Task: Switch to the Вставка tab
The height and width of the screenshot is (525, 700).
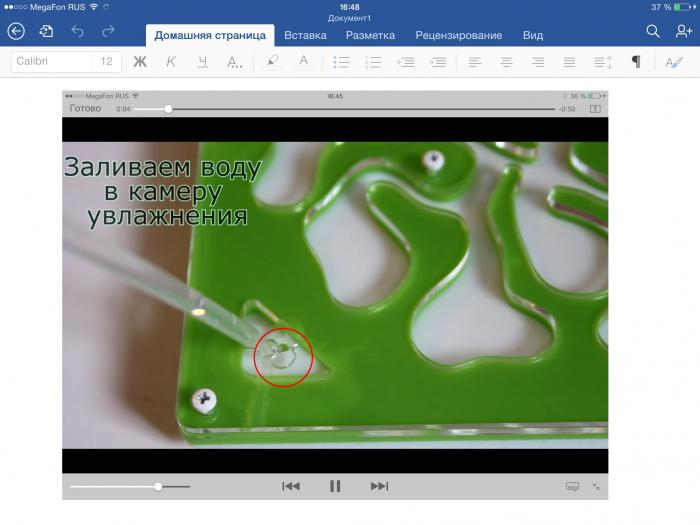Action: [305, 35]
